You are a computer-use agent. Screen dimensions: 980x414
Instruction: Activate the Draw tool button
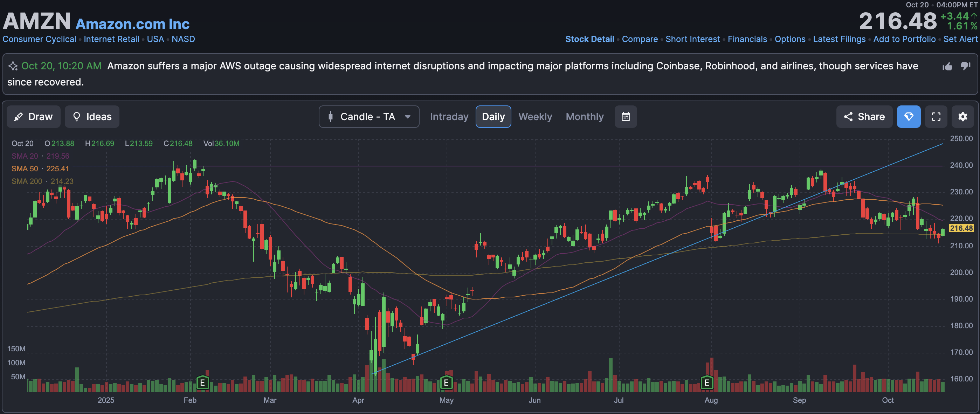click(x=34, y=116)
